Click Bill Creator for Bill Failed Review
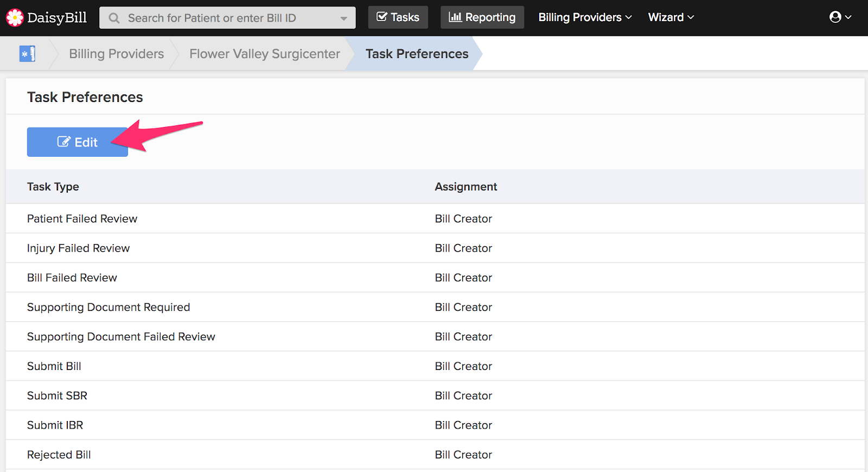 [463, 278]
